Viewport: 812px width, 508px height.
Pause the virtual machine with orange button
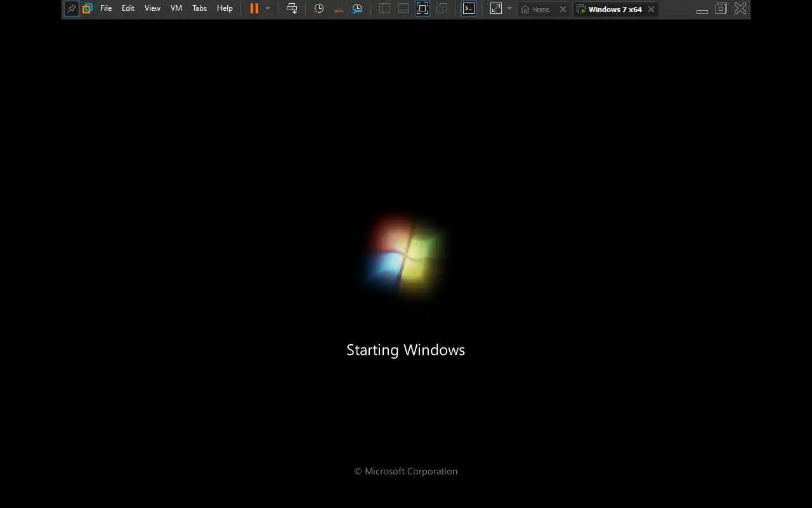pos(254,9)
